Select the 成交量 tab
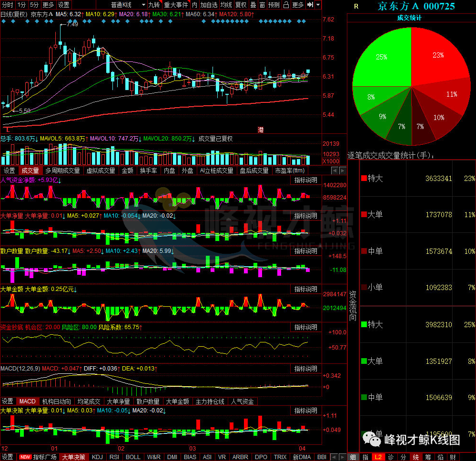 coord(30,170)
